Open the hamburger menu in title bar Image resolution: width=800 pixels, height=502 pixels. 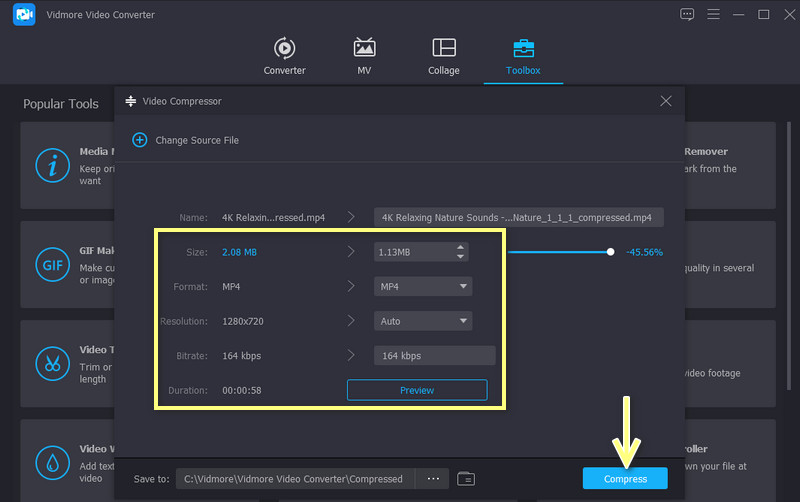(713, 15)
